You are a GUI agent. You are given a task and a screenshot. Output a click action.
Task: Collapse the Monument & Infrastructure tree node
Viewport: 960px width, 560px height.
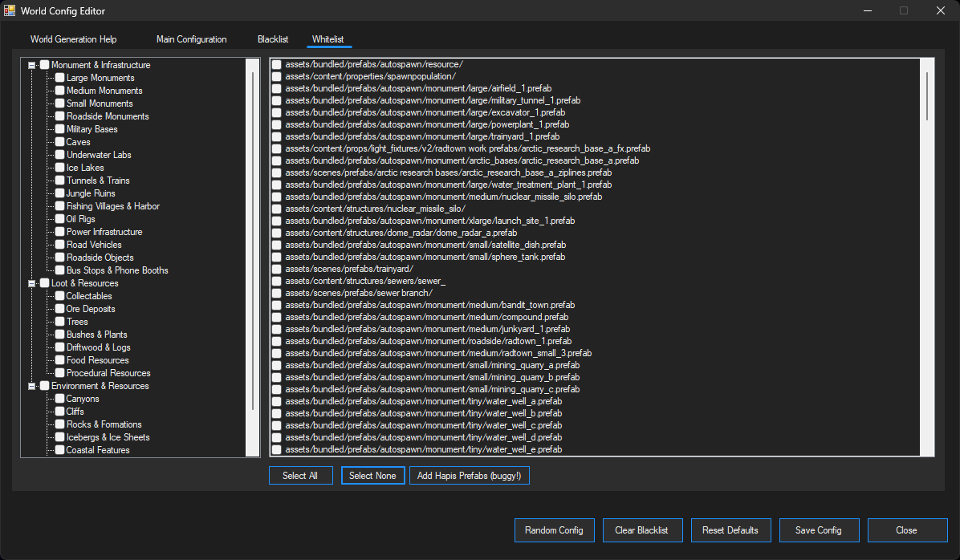pos(31,65)
